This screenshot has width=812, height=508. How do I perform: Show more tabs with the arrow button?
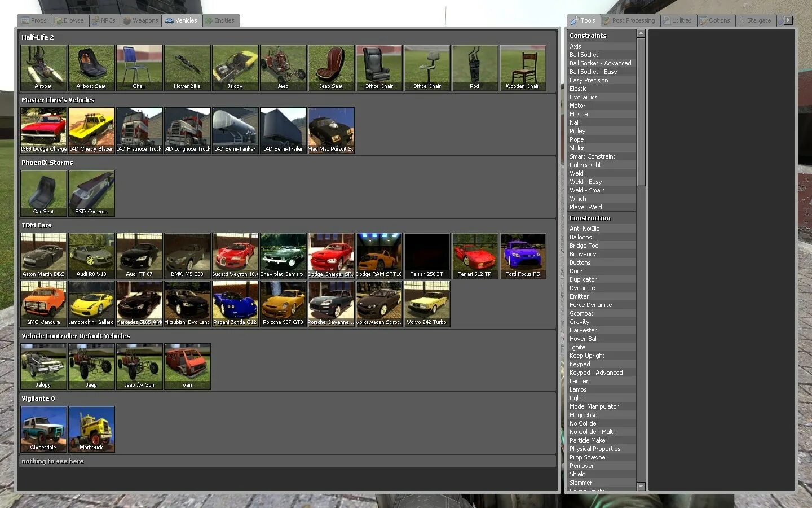tap(788, 20)
